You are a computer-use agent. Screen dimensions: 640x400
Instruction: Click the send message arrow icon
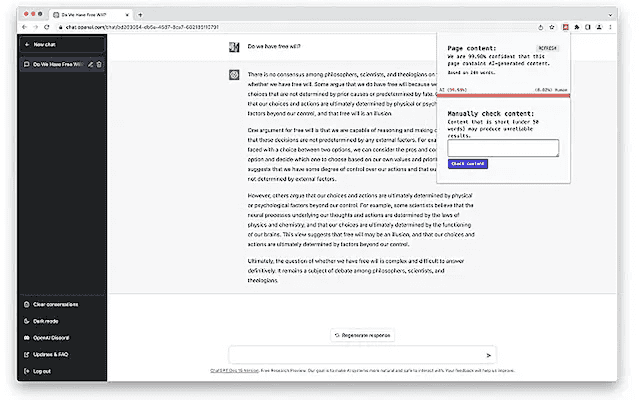pos(488,354)
